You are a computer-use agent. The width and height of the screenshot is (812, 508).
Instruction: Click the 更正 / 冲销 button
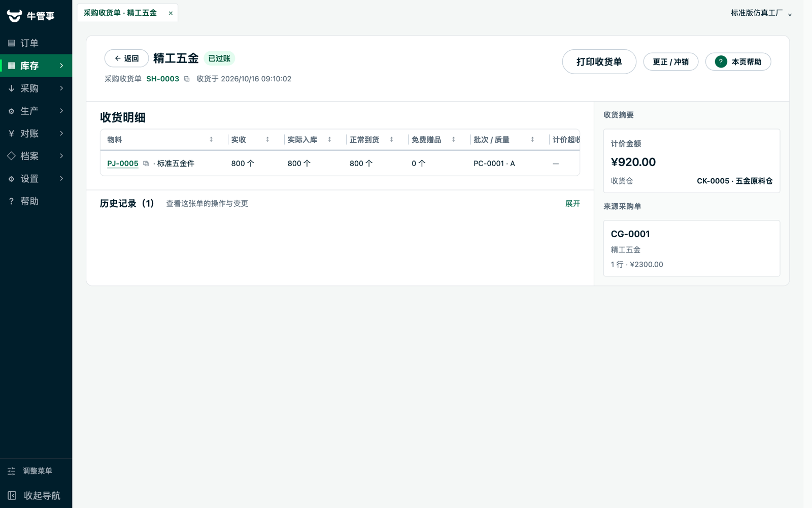click(x=670, y=61)
